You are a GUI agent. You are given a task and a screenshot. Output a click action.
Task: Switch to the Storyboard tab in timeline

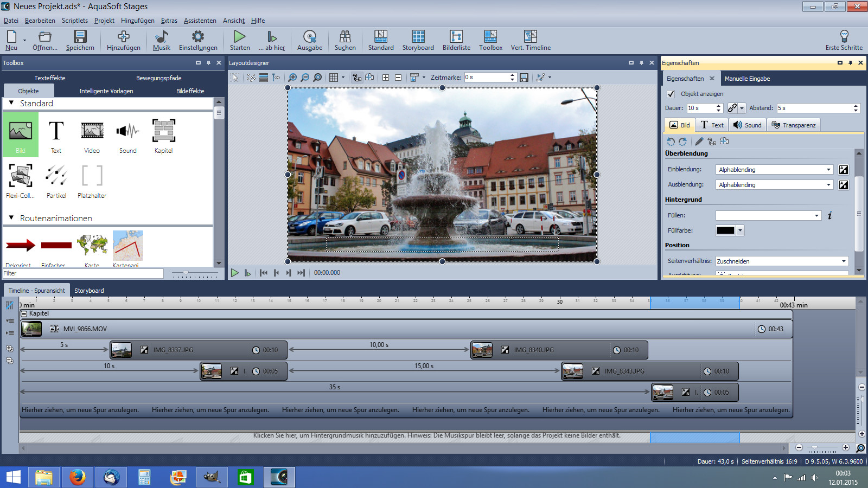(x=89, y=291)
